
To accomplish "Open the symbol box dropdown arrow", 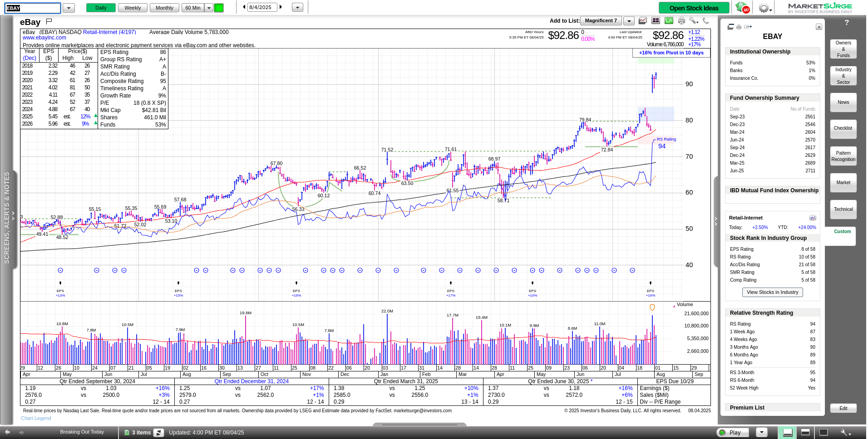I will [69, 8].
